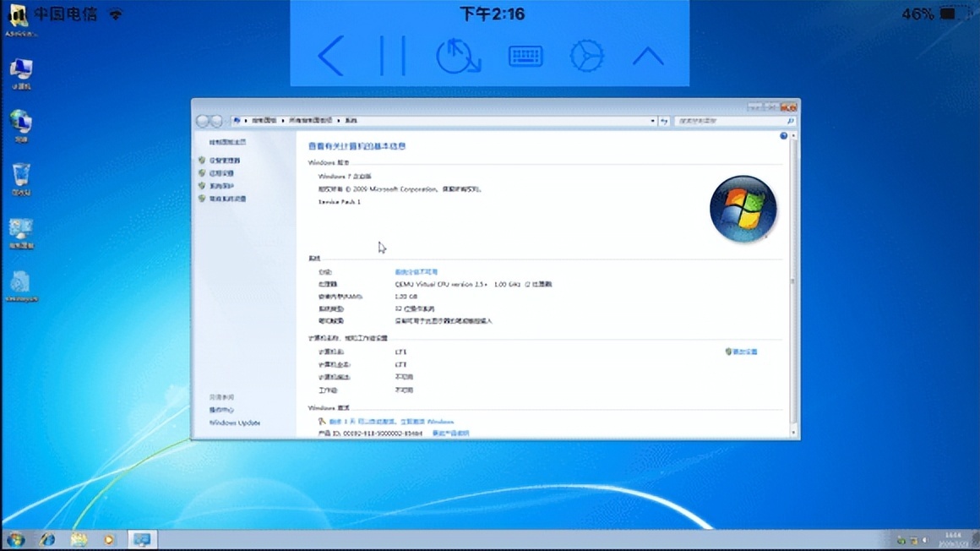Open Remote settings from the sidebar
This screenshot has height=551, width=980.
click(x=221, y=173)
